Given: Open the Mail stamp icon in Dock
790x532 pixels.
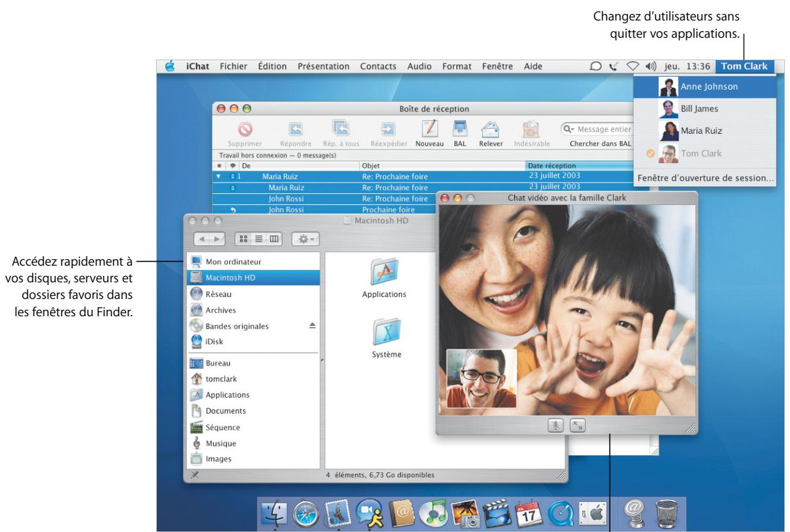Looking at the screenshot, I should [x=339, y=513].
